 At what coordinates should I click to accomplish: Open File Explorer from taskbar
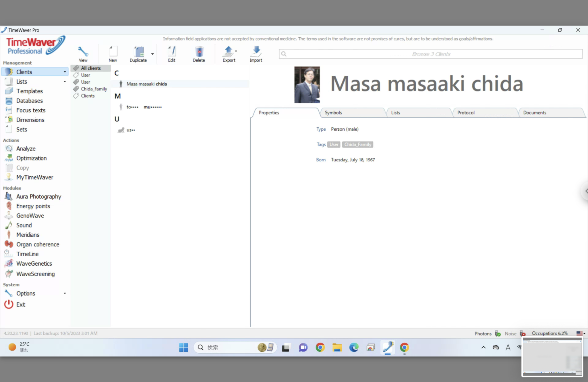(x=337, y=348)
